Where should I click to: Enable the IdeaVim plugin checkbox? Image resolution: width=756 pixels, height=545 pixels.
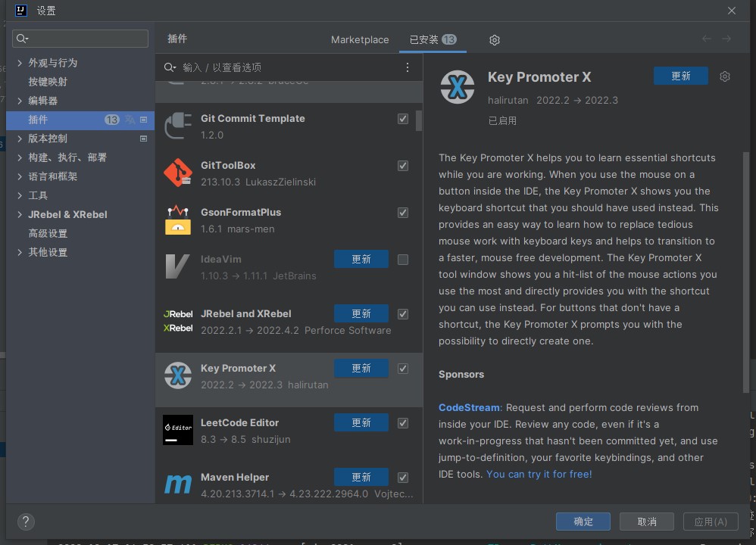click(403, 260)
